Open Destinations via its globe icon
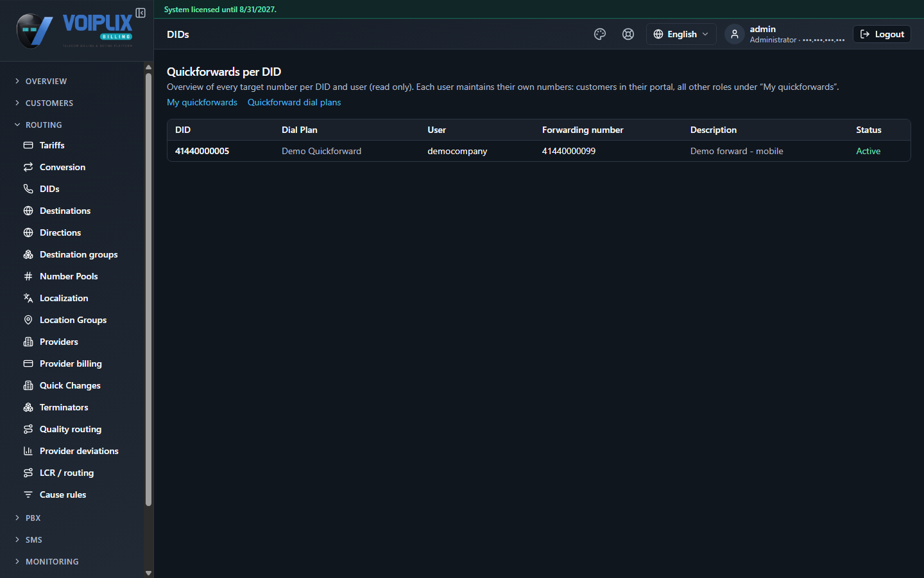The width and height of the screenshot is (924, 578). pyautogui.click(x=28, y=211)
